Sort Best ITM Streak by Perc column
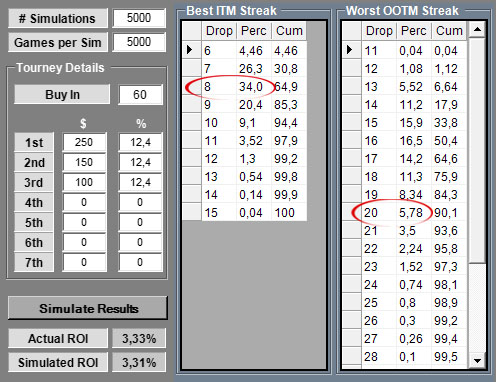Viewport: 496px width, 382px height. click(254, 31)
